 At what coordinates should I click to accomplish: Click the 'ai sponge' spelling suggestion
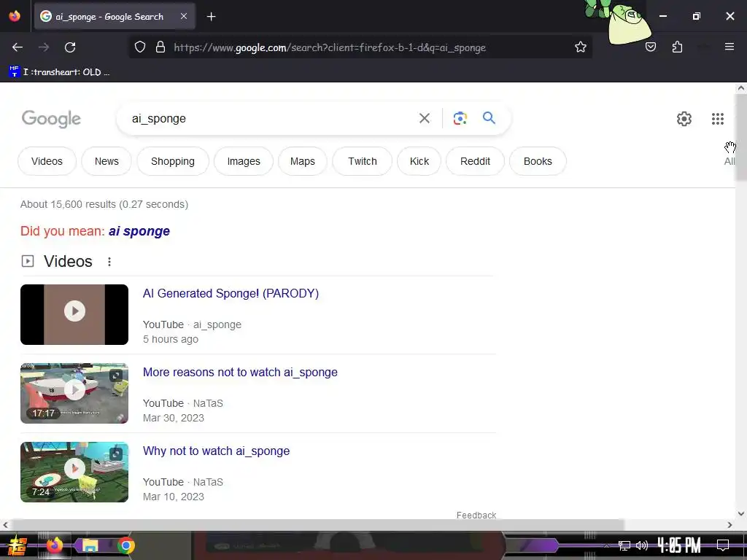(x=139, y=231)
